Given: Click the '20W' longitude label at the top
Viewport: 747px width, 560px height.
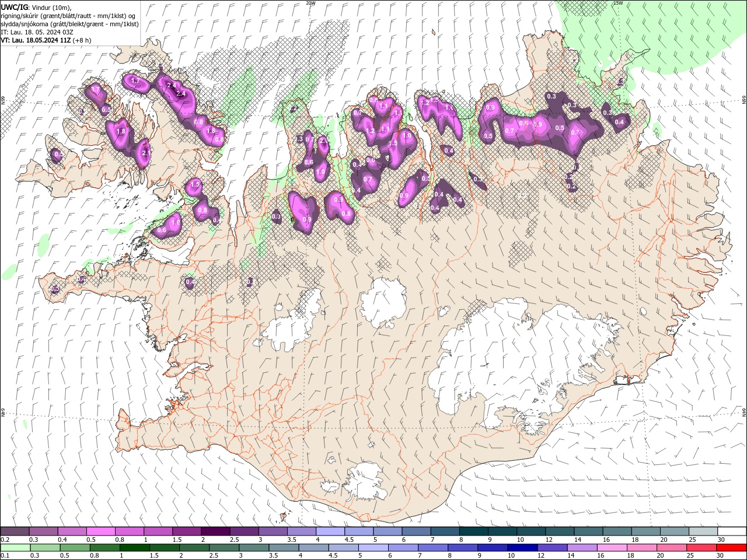Looking at the screenshot, I should (x=310, y=3).
